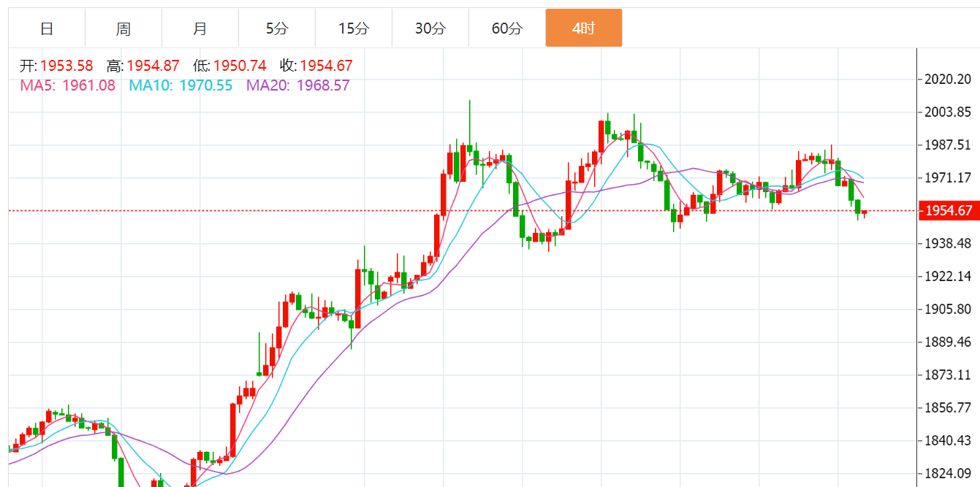Click the 1922.14 price axis label
The height and width of the screenshot is (487, 980).
pos(949,276)
